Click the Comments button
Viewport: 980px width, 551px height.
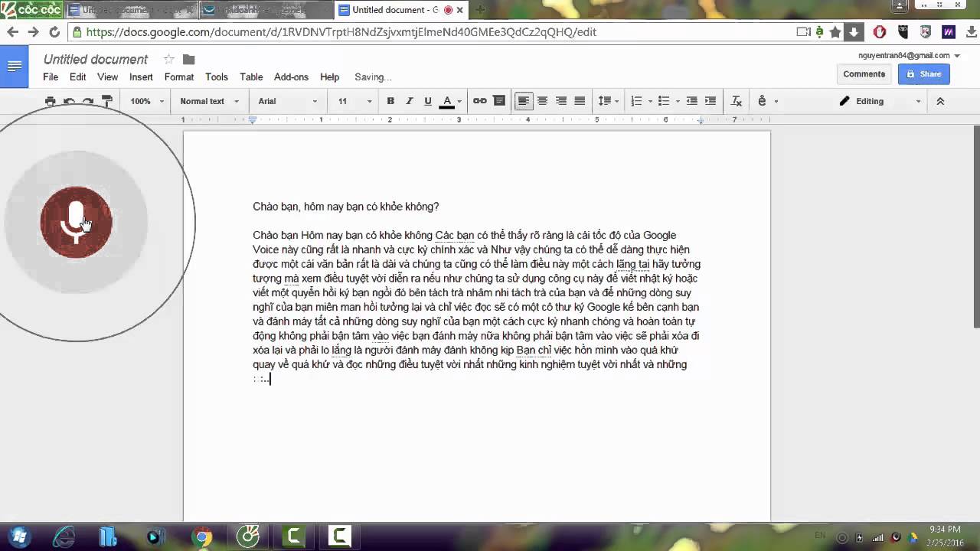[x=864, y=74]
